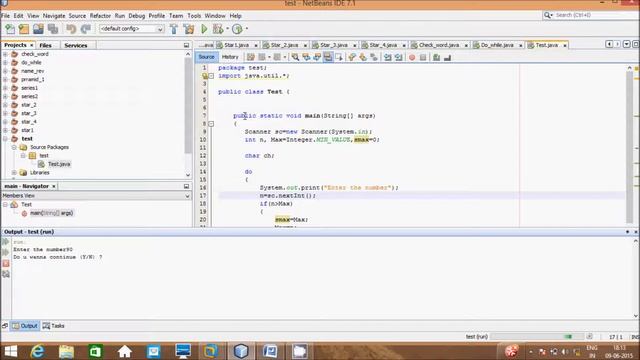
Task: Click the New File toolbar icon
Action: click(x=10, y=29)
